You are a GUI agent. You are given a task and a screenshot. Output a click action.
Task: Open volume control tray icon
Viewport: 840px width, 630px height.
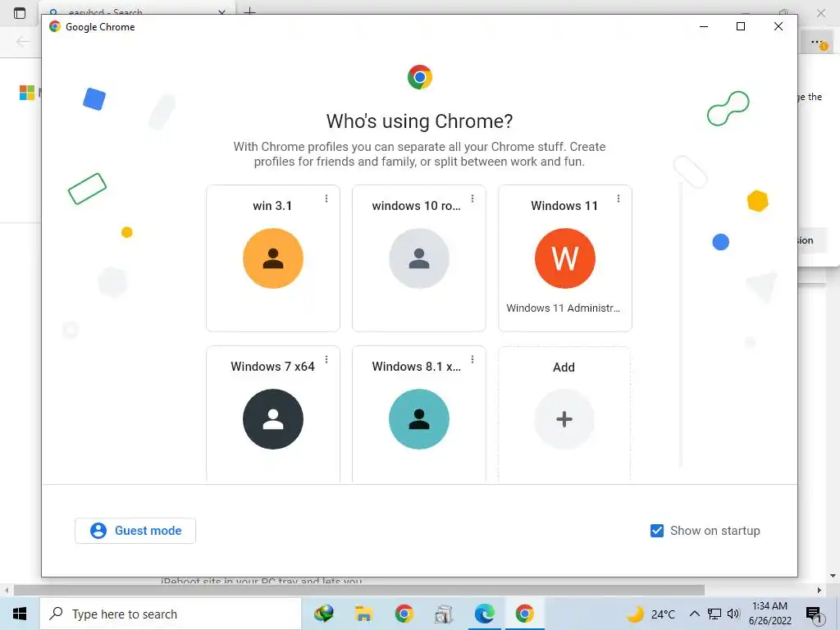[733, 614]
